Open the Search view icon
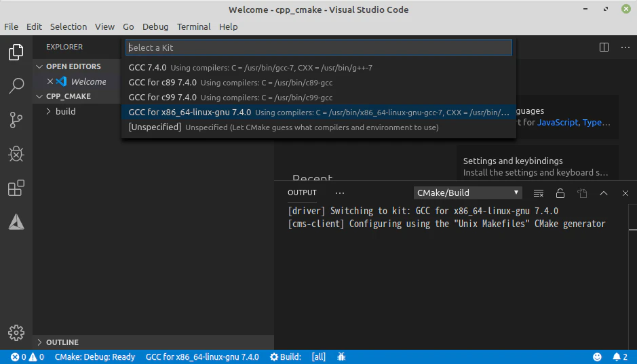This screenshot has height=364, width=637. pos(16,86)
